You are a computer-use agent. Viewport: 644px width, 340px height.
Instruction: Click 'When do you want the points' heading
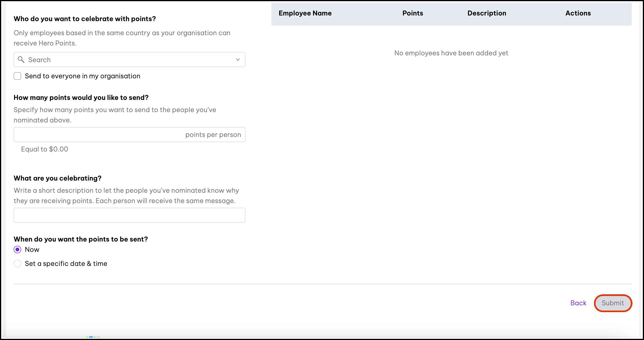pos(81,239)
